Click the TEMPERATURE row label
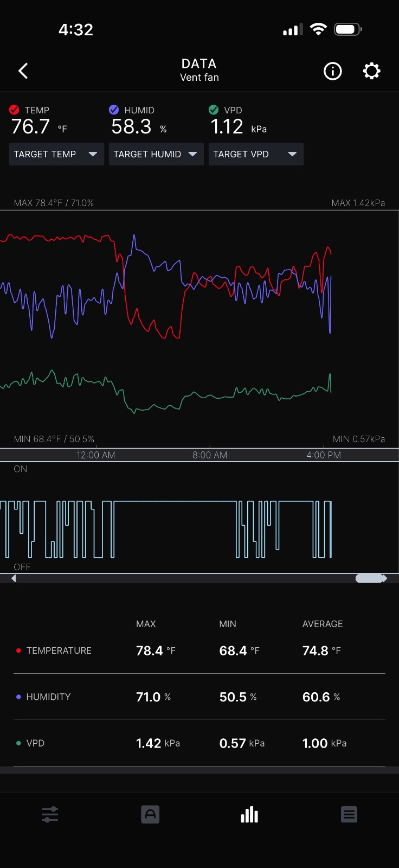This screenshot has width=399, height=868. (x=59, y=650)
